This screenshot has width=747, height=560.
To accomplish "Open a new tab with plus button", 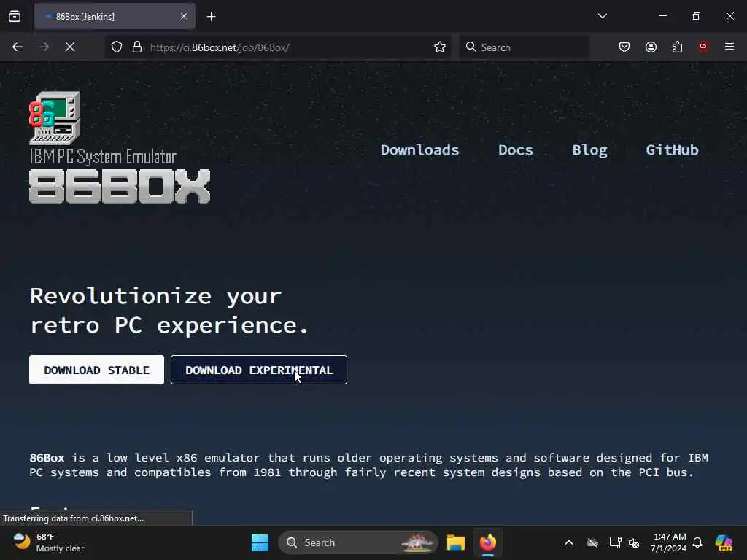I will point(211,17).
